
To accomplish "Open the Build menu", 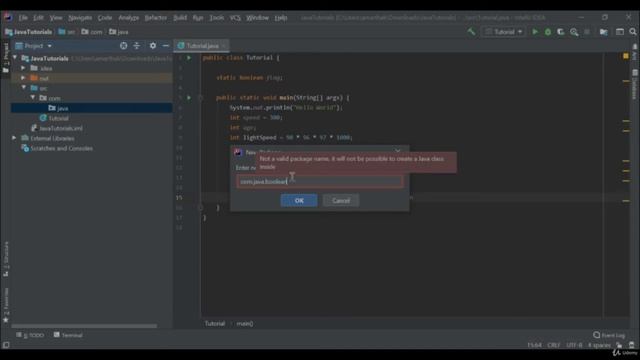I will pos(180,18).
